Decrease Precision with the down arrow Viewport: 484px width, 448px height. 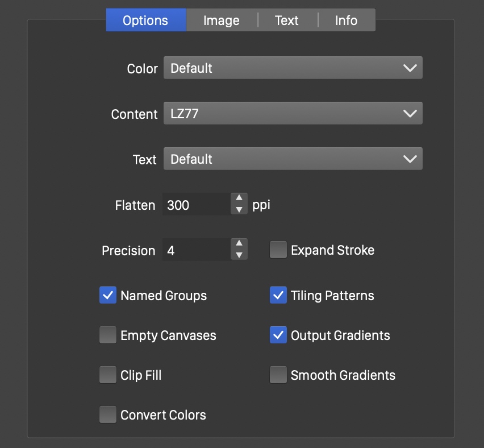point(239,255)
